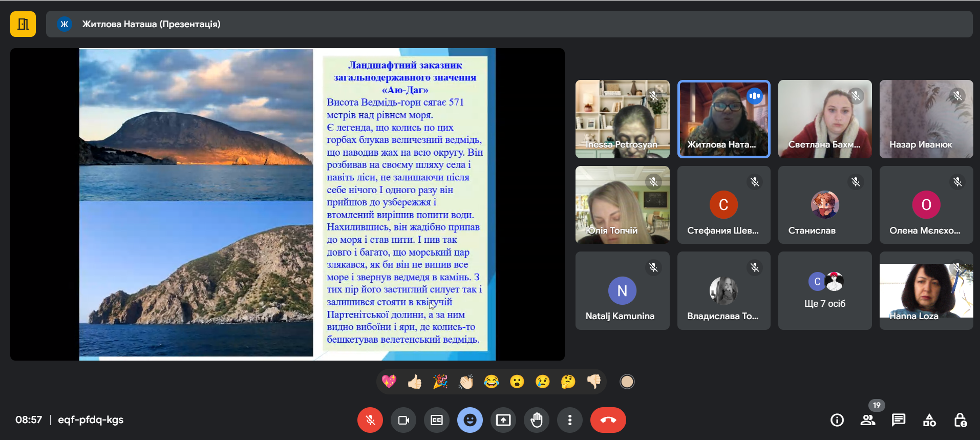The width and height of the screenshot is (980, 440).
Task: Turn on closed captions
Action: [437, 420]
